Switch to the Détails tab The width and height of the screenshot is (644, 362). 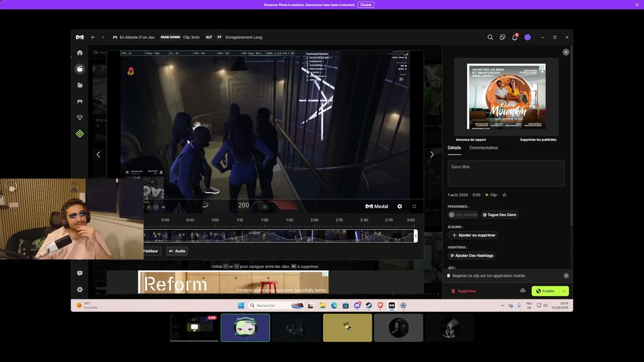click(454, 148)
